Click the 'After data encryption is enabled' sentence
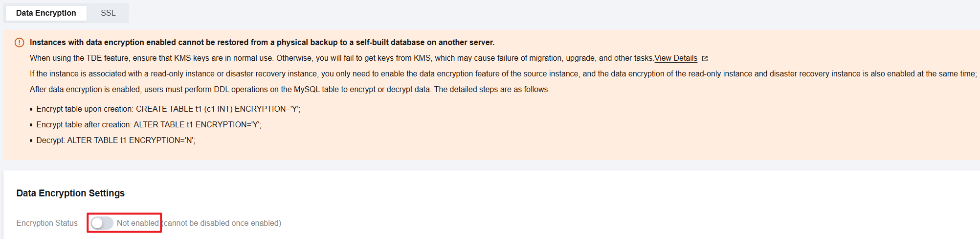This screenshot has width=980, height=239. [290, 90]
